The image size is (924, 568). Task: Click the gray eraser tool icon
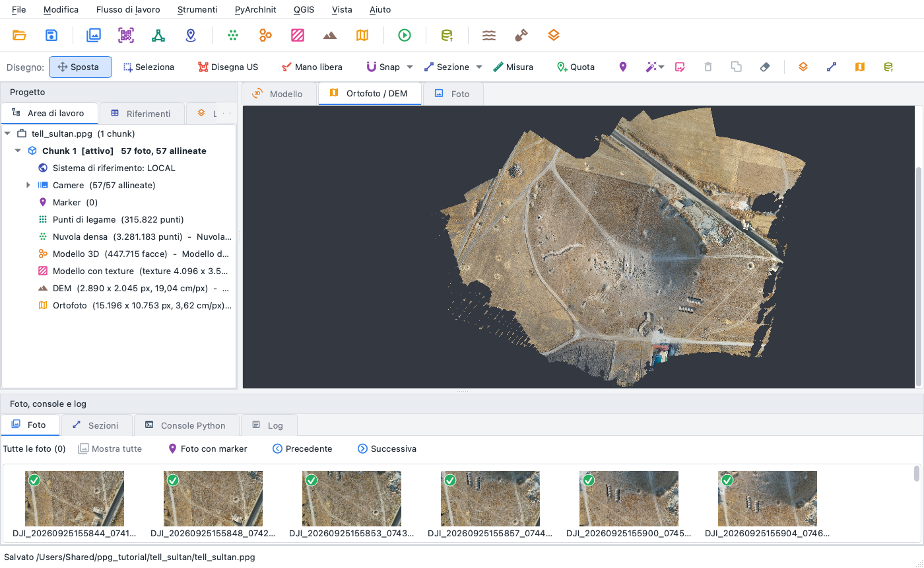pos(765,67)
